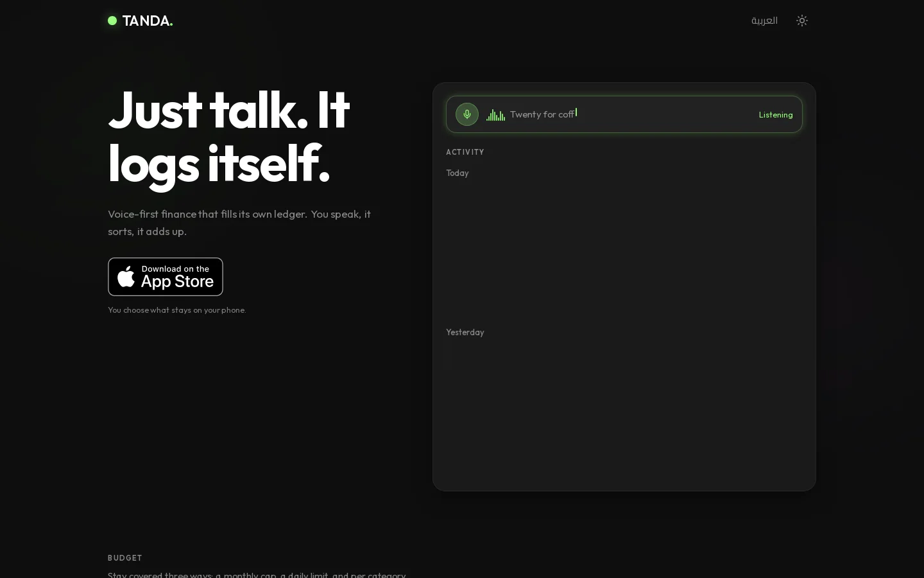Toggle the light theme sun icon
Image resolution: width=924 pixels, height=578 pixels.
802,21
